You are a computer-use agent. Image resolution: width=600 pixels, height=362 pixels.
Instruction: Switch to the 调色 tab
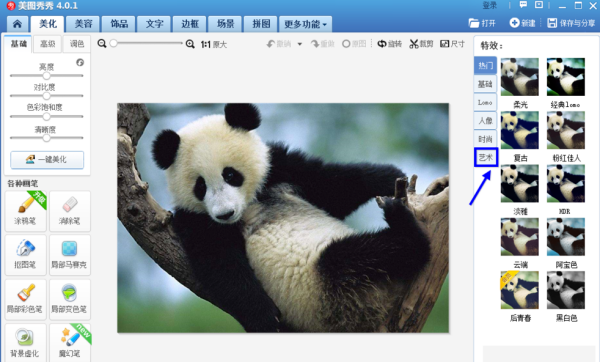click(77, 44)
